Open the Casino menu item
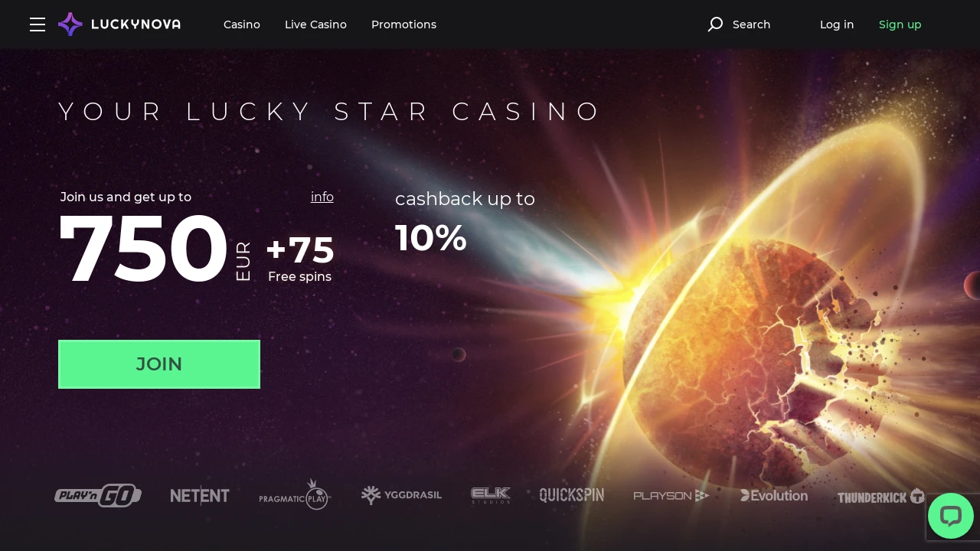 pos(242,24)
